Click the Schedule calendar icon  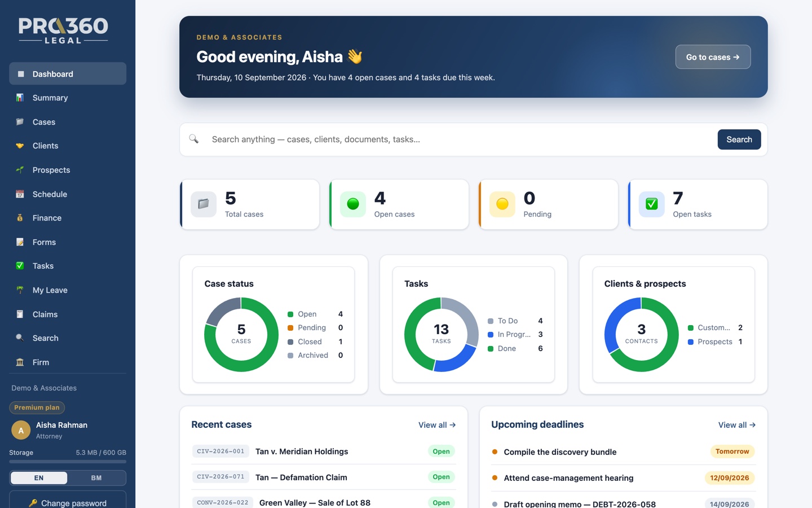[20, 194]
